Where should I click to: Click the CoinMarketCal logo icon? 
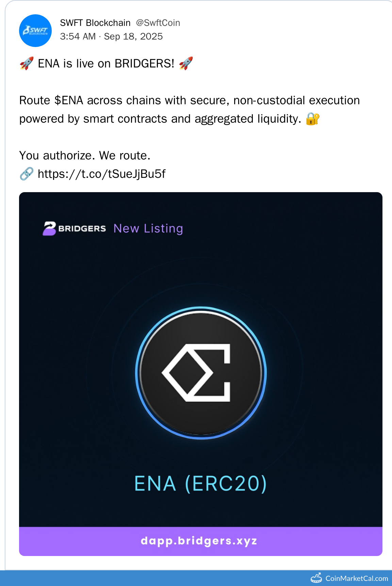[x=316, y=578]
